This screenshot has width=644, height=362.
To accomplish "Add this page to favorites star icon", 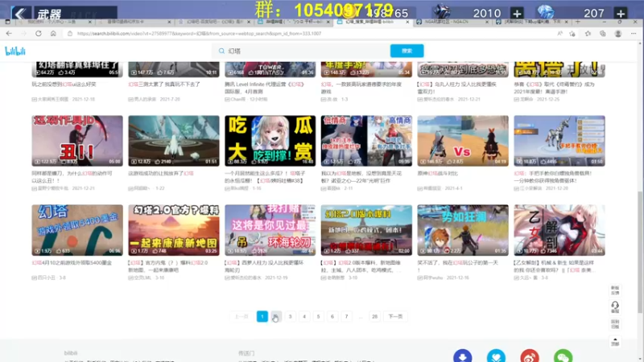I will pyautogui.click(x=572, y=34).
